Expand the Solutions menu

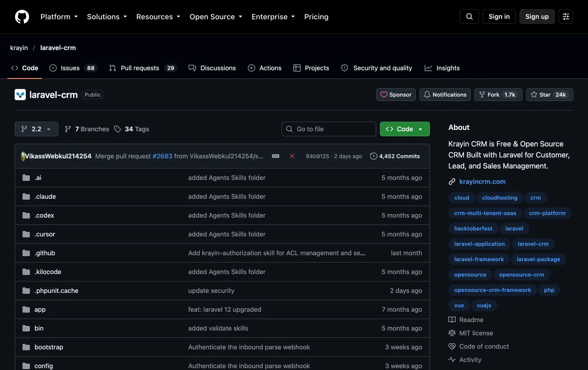click(107, 17)
